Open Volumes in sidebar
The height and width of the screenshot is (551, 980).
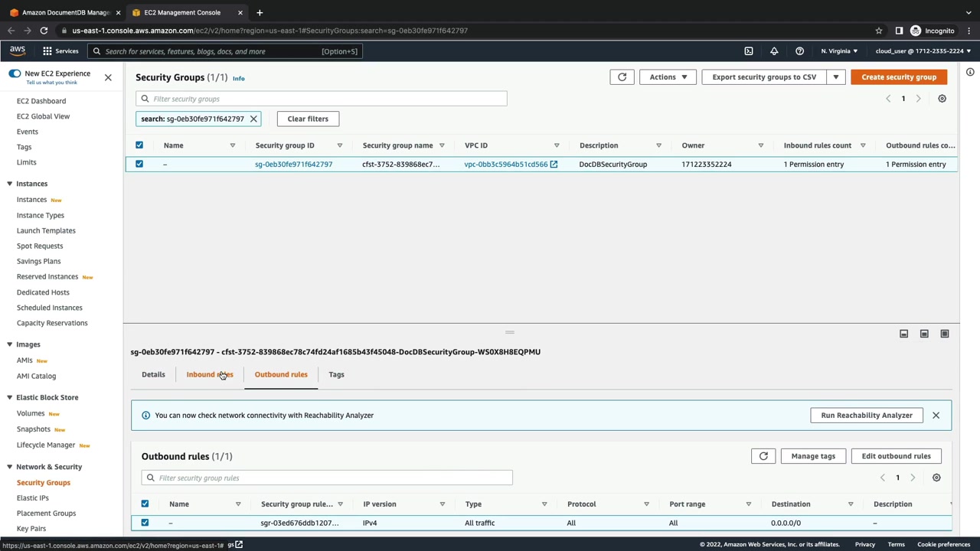(31, 413)
